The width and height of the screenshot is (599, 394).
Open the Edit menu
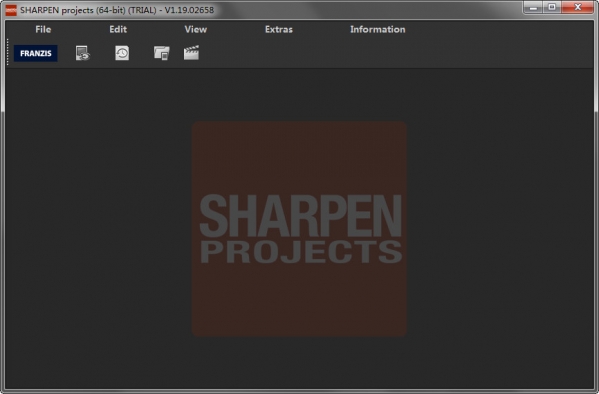pos(118,29)
